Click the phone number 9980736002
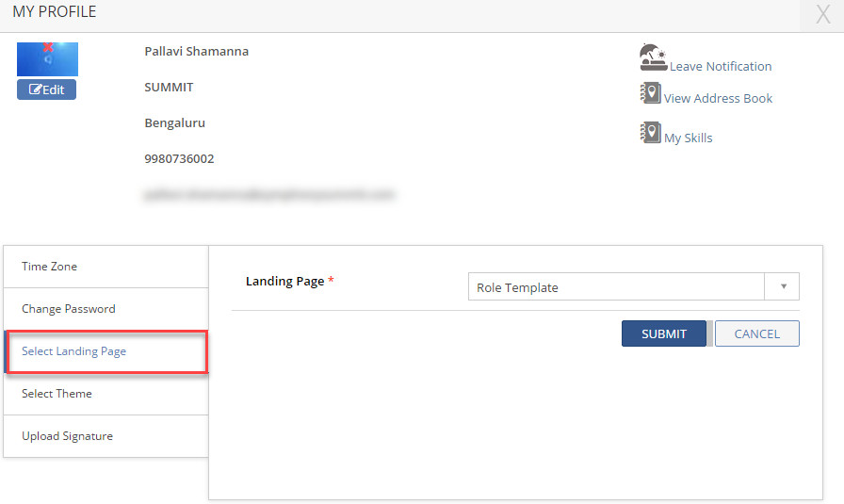The image size is (844, 504). click(179, 158)
